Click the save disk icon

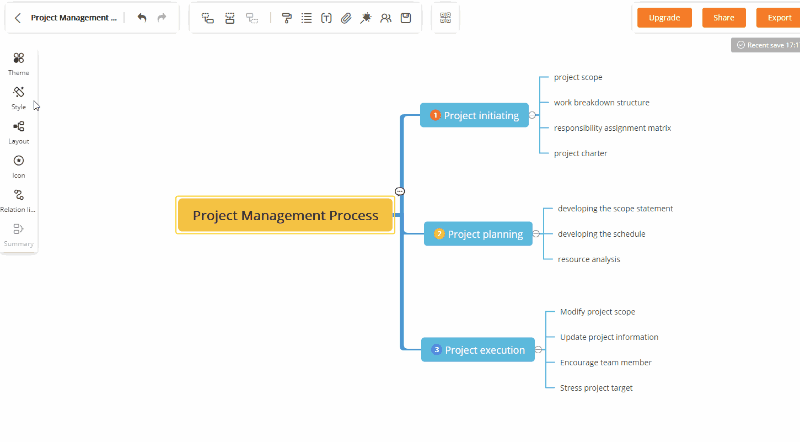(x=405, y=18)
